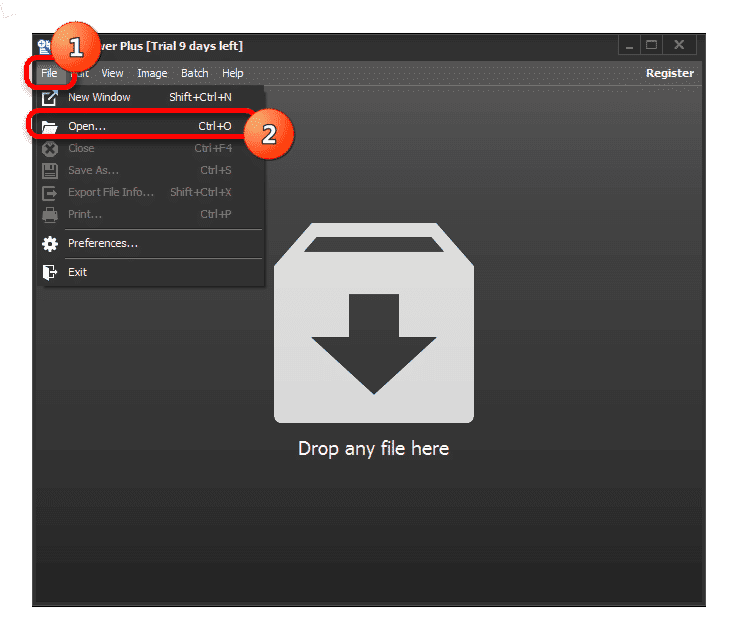
Task: Click the Ctrl+O shortcut text
Action: pyautogui.click(x=215, y=126)
